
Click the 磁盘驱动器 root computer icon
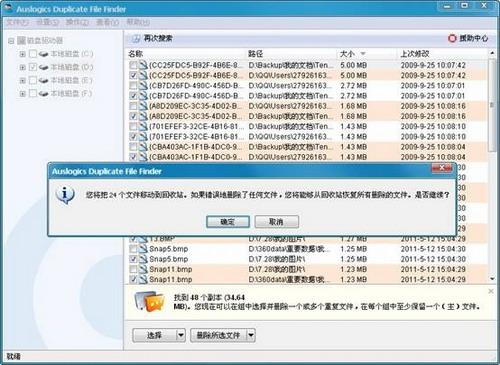(21, 41)
